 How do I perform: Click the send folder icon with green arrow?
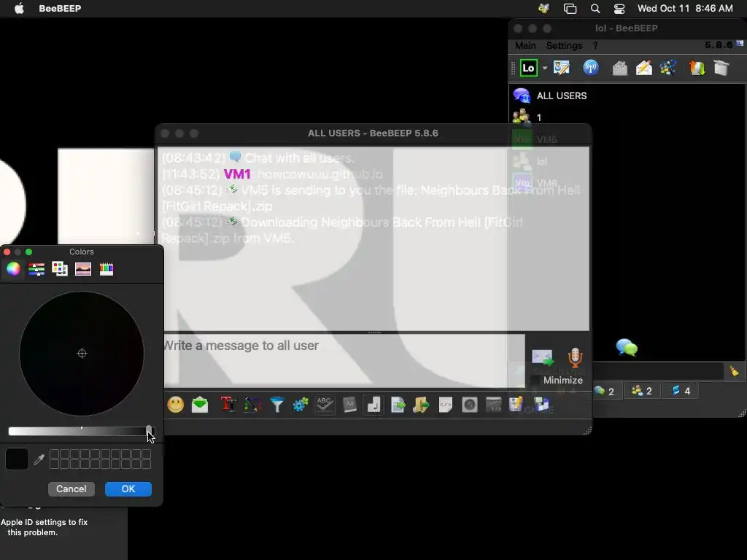click(421, 405)
